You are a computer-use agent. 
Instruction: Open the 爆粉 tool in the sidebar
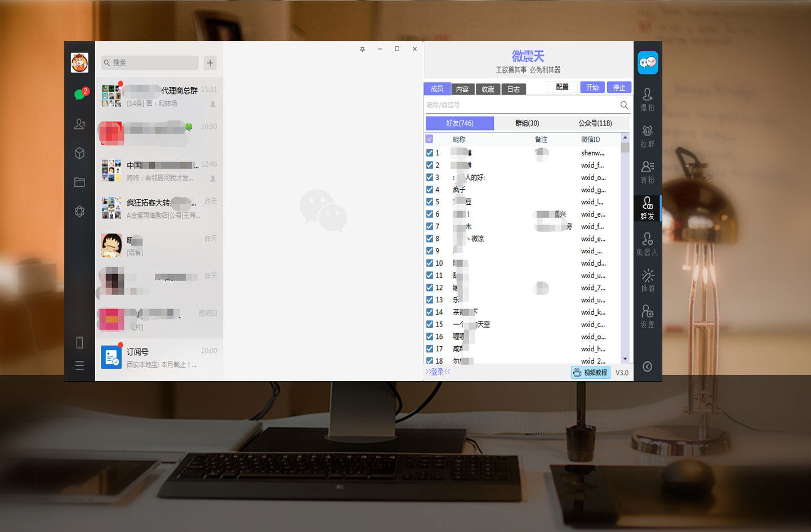pyautogui.click(x=647, y=99)
